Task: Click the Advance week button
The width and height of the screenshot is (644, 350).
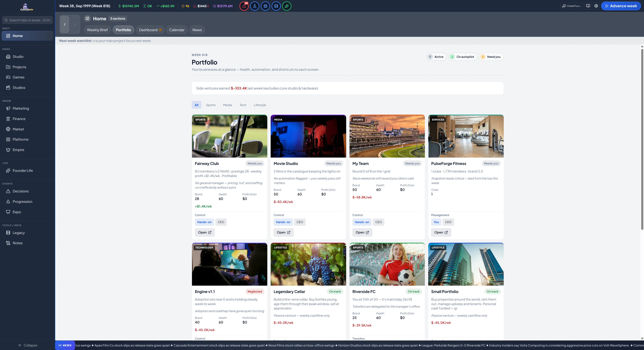Action: point(621,6)
